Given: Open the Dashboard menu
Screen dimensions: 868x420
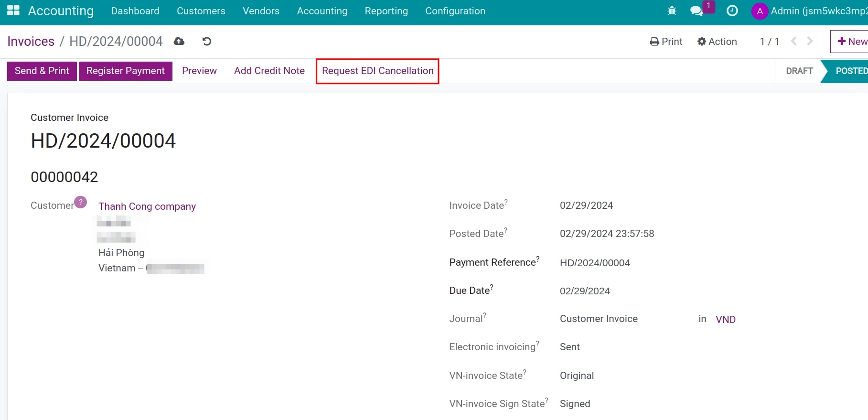Looking at the screenshot, I should tap(135, 11).
